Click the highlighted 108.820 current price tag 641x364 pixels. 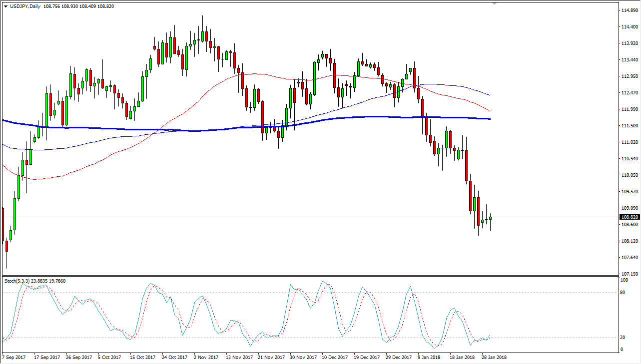point(628,216)
